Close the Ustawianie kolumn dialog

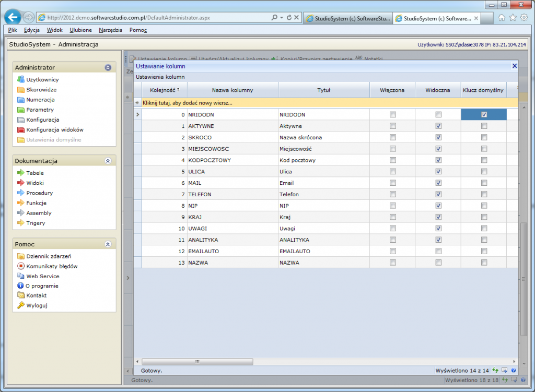tap(514, 66)
